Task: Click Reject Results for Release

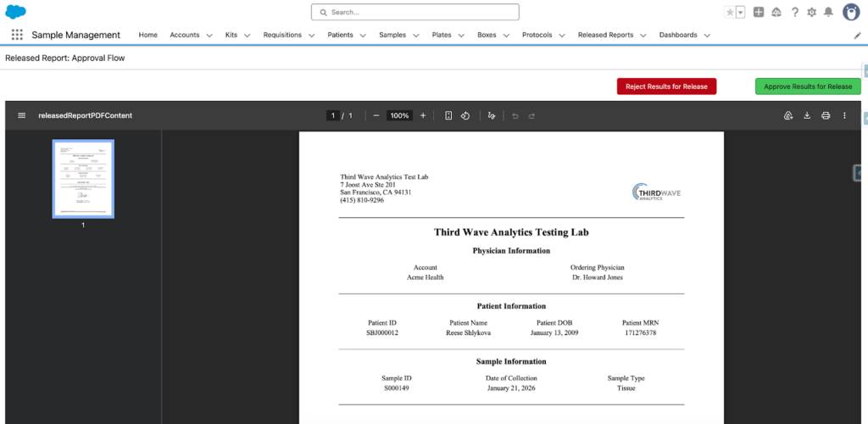Action: coord(666,86)
